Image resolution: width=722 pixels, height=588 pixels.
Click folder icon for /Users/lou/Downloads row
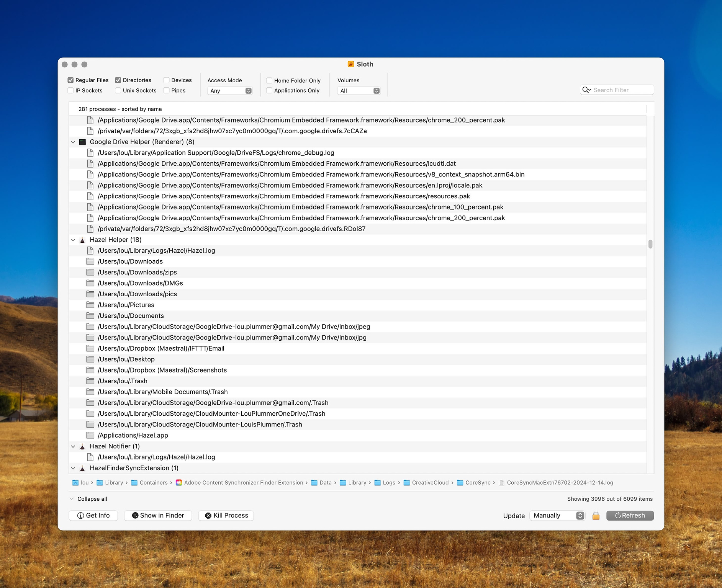[x=90, y=261]
